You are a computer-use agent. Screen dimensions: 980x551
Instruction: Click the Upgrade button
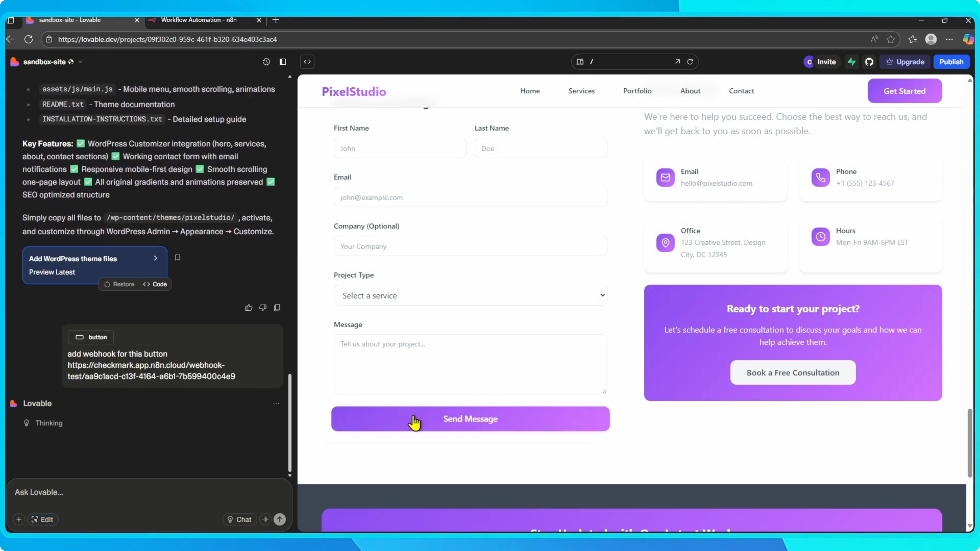click(905, 61)
